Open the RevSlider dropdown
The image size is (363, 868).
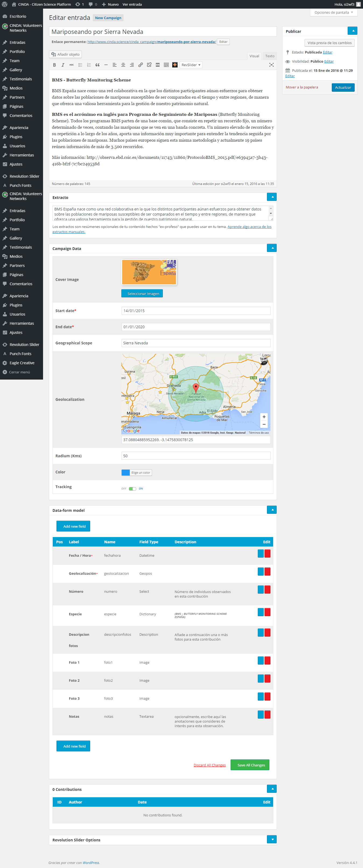[191, 65]
